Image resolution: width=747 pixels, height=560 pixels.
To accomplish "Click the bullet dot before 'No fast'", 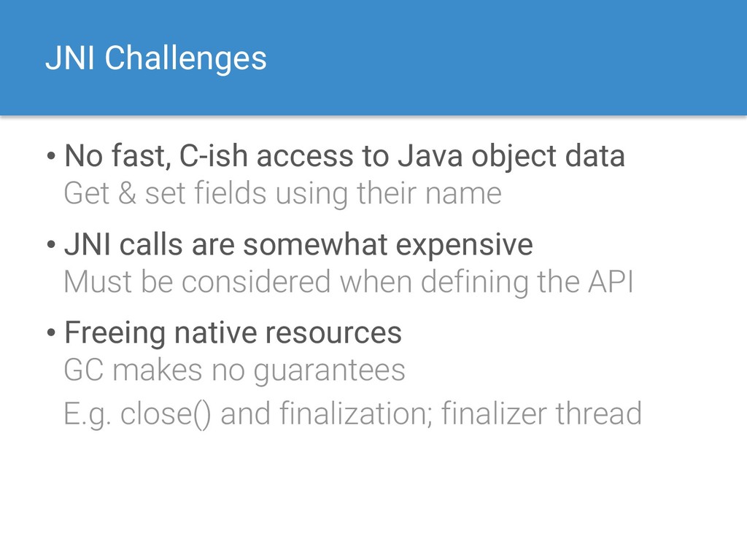I will click(x=52, y=156).
